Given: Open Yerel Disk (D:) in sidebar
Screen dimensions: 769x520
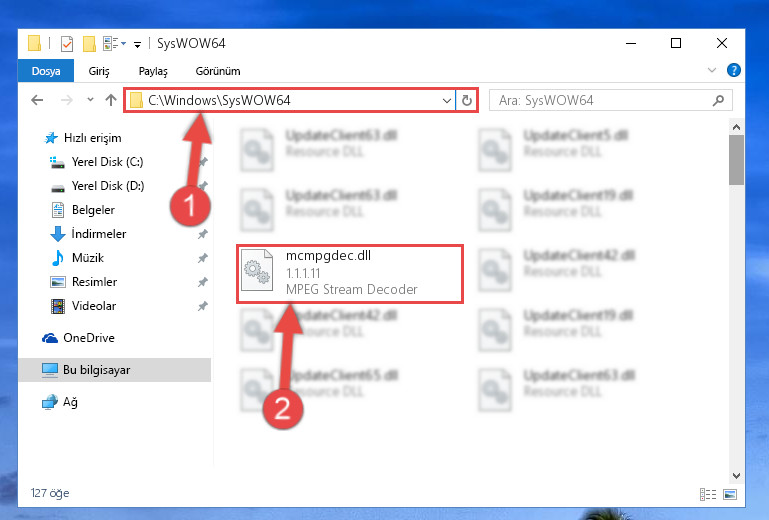Looking at the screenshot, I should [108, 186].
